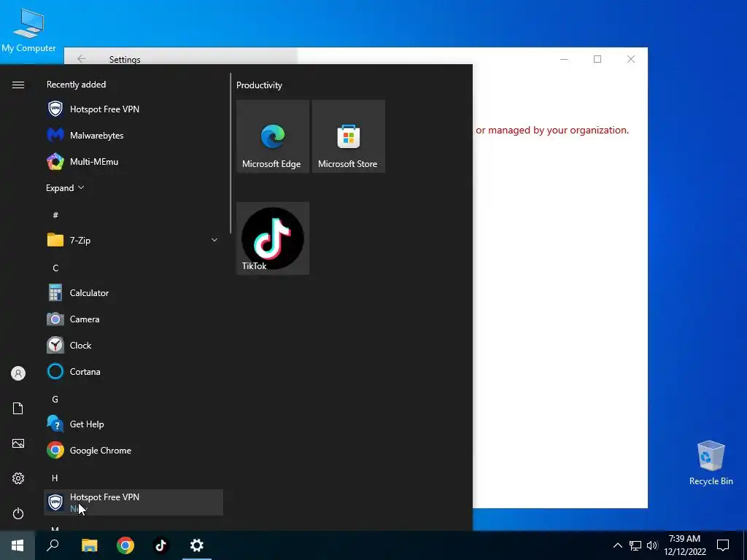Close the Settings window
This screenshot has width=747, height=560.
[x=631, y=59]
